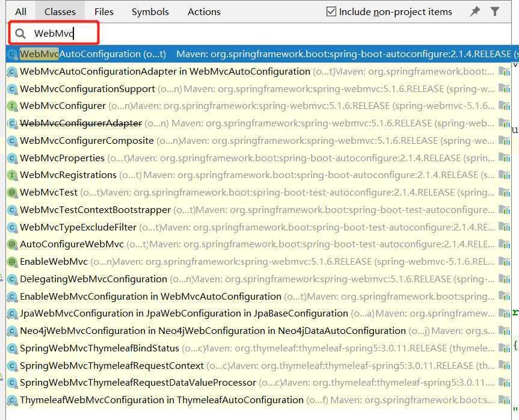This screenshot has height=420, width=519.
Task: Click library icon on JpaWebMvcConfiguration row
Action: [x=504, y=313]
